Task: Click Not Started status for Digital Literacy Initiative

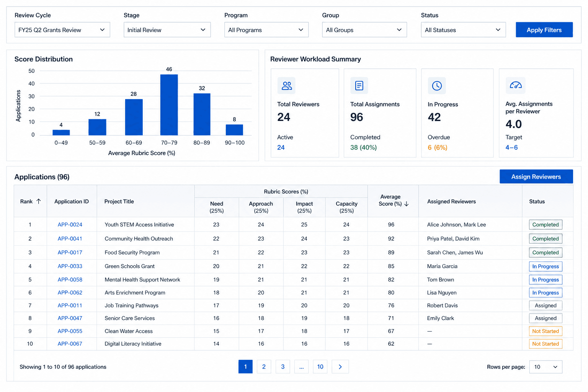Action: (546, 344)
